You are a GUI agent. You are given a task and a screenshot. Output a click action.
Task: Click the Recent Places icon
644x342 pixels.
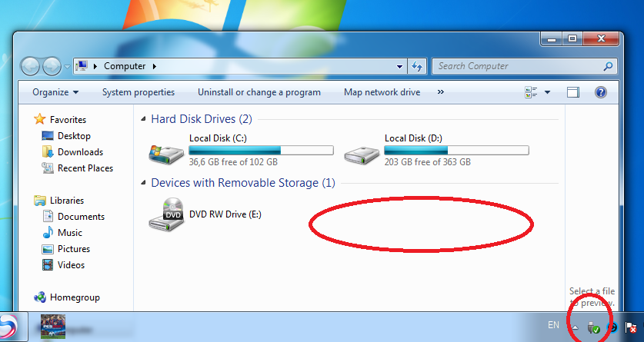click(48, 168)
